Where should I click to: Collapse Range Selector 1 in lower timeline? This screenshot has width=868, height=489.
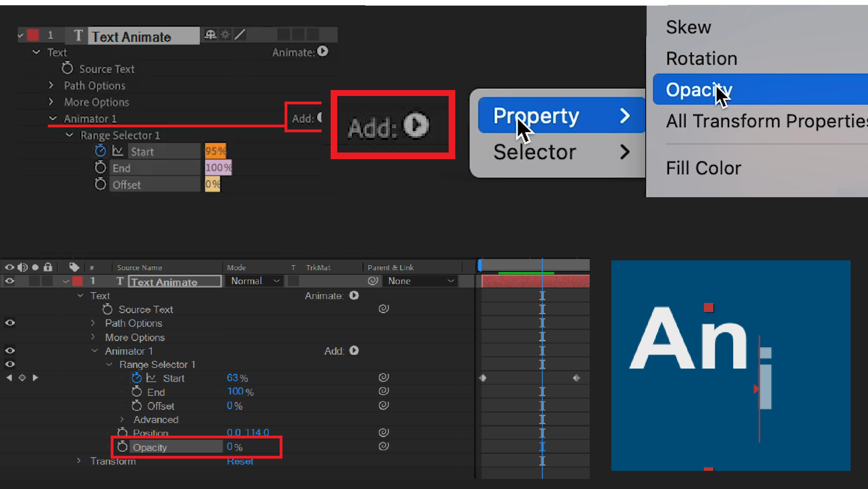coord(109,364)
